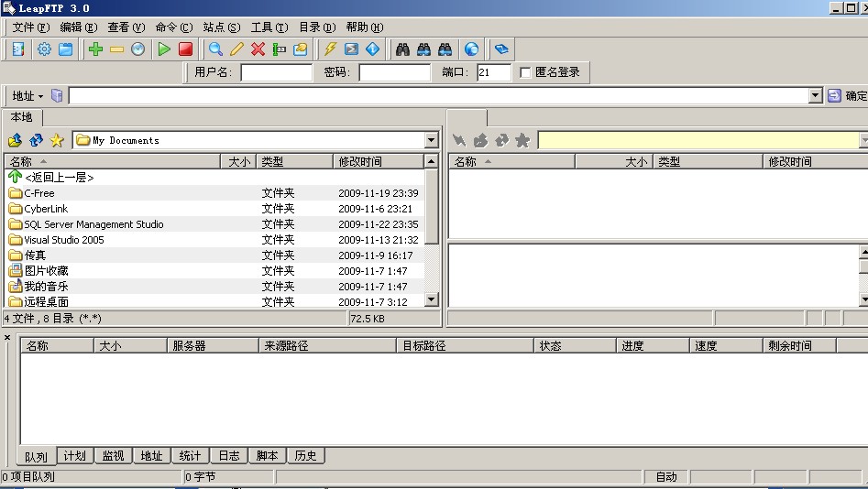
Task: Click the second blue binoculars icon
Action: coord(424,49)
